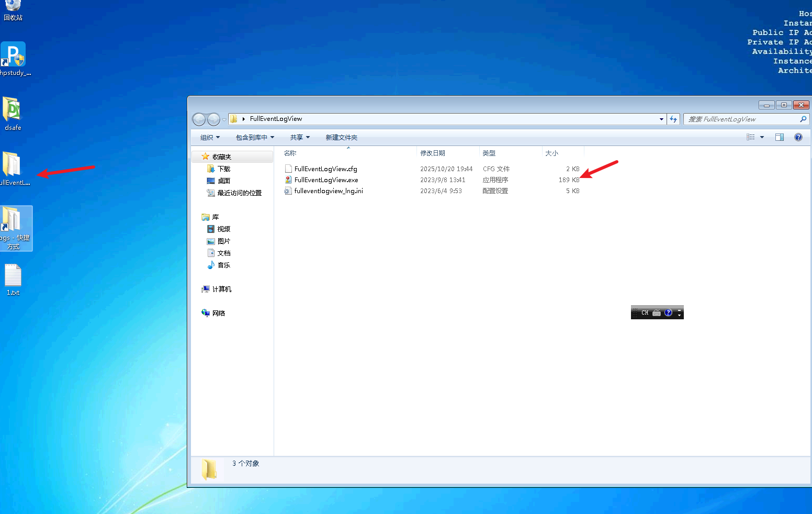The image size is (812, 514).
Task: Click 2023/9/8 13:41 date cell
Action: (x=443, y=180)
